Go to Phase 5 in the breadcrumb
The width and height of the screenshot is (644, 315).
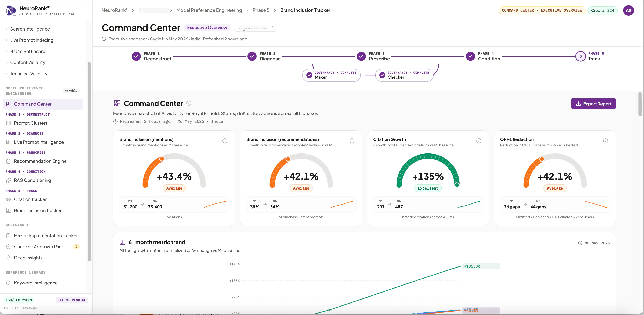point(261,10)
